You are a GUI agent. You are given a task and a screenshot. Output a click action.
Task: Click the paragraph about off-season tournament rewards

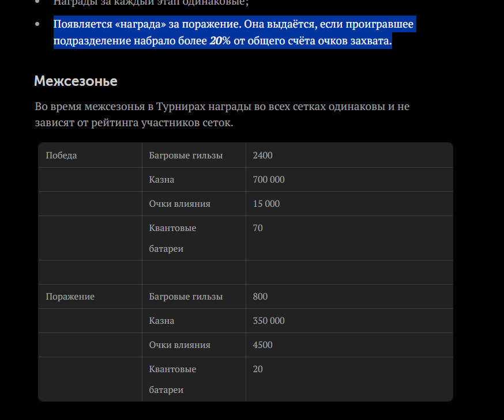pos(222,115)
